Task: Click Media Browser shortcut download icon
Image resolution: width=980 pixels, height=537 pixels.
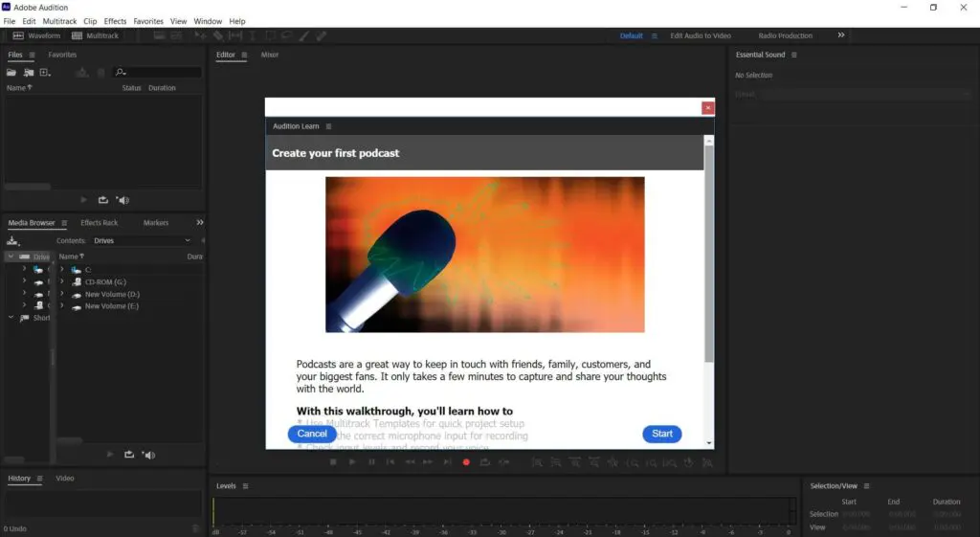Action: [12, 240]
